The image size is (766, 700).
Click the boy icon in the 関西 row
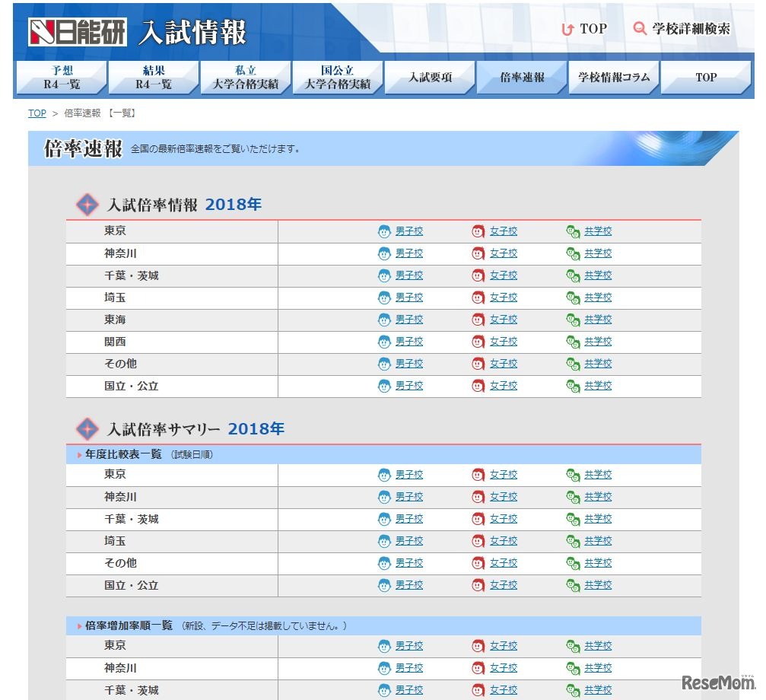384,342
